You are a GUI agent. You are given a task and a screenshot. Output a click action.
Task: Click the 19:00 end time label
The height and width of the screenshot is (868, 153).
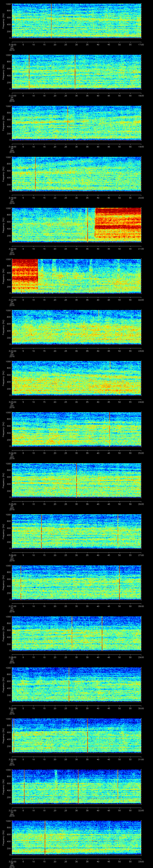click(x=141, y=147)
